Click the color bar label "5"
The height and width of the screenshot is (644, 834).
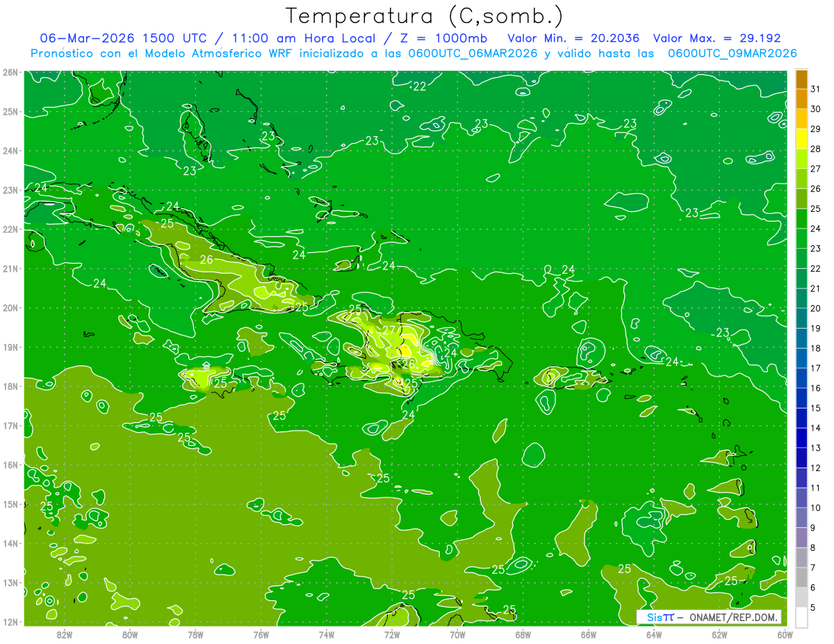pos(813,607)
